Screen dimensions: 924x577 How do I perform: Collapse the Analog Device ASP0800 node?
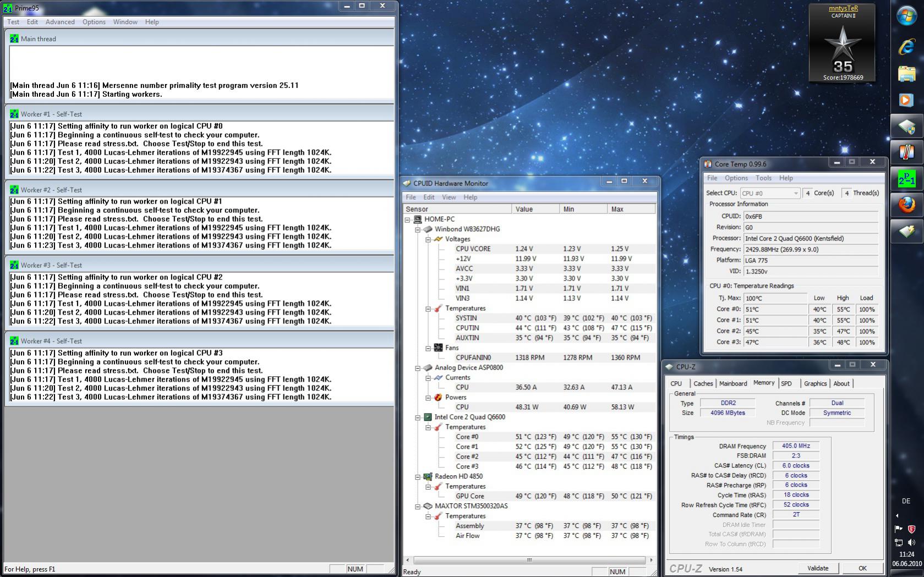coord(418,368)
